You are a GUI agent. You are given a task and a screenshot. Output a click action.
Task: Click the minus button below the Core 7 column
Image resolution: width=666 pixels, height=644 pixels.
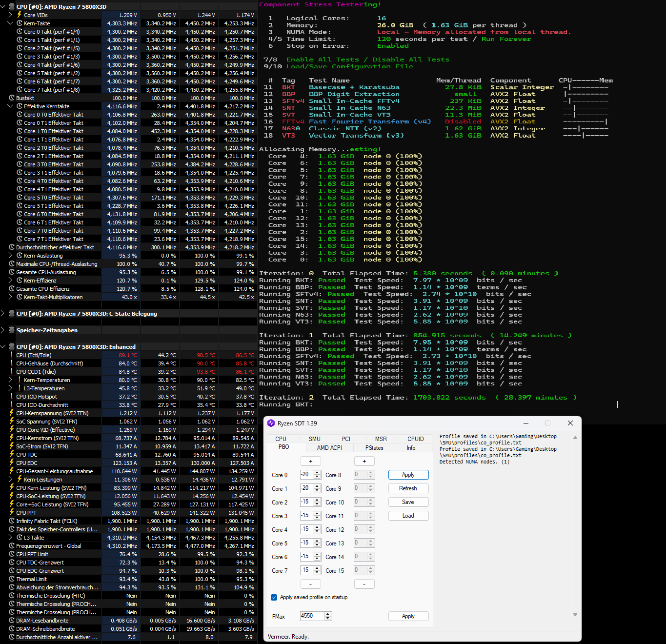[311, 584]
